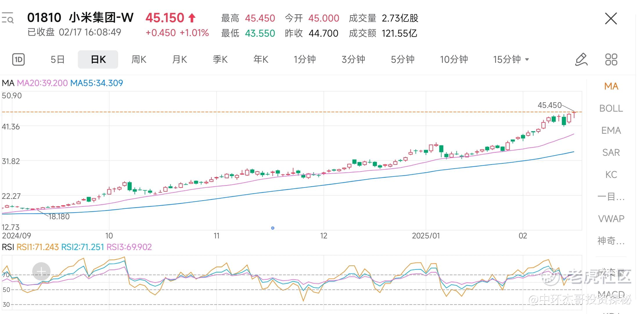The width and height of the screenshot is (644, 314).
Task: Click the 50.90 price axis label
Action: click(x=12, y=96)
